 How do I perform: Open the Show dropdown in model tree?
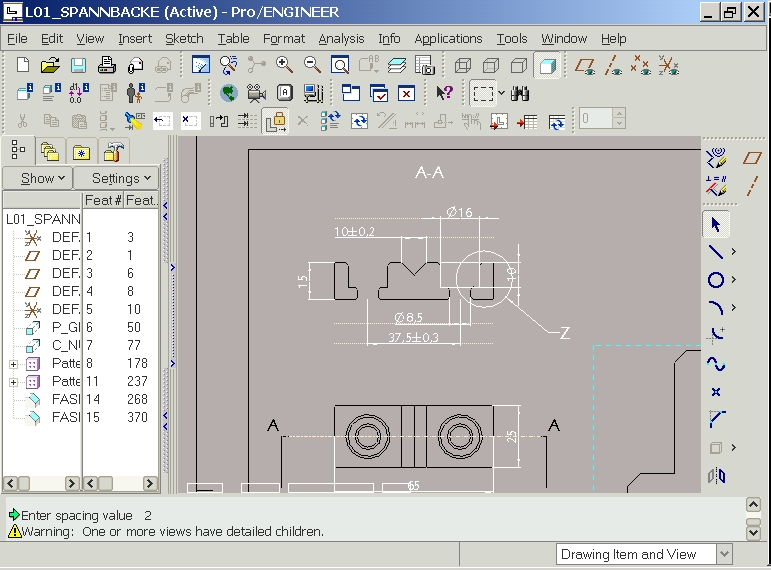(x=43, y=178)
